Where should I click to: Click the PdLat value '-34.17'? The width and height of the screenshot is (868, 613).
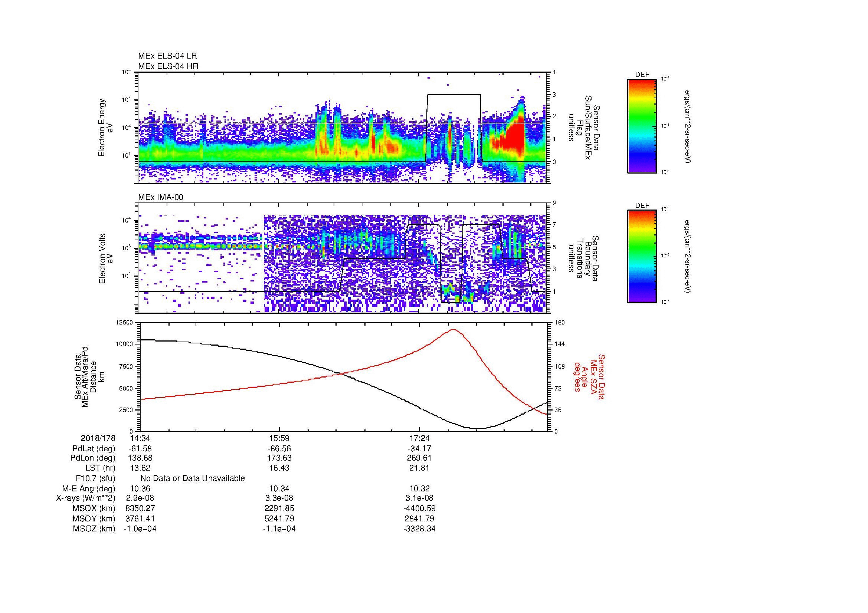pos(419,449)
